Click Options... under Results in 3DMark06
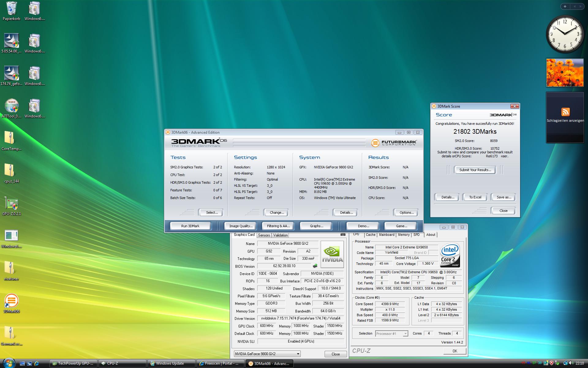This screenshot has height=368, width=588. coord(406,213)
